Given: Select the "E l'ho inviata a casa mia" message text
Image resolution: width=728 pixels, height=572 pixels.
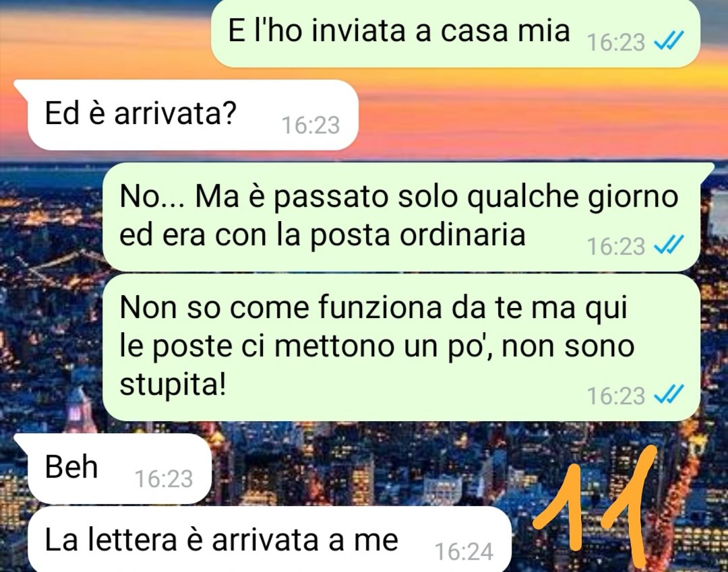Looking at the screenshot, I should click(399, 31).
